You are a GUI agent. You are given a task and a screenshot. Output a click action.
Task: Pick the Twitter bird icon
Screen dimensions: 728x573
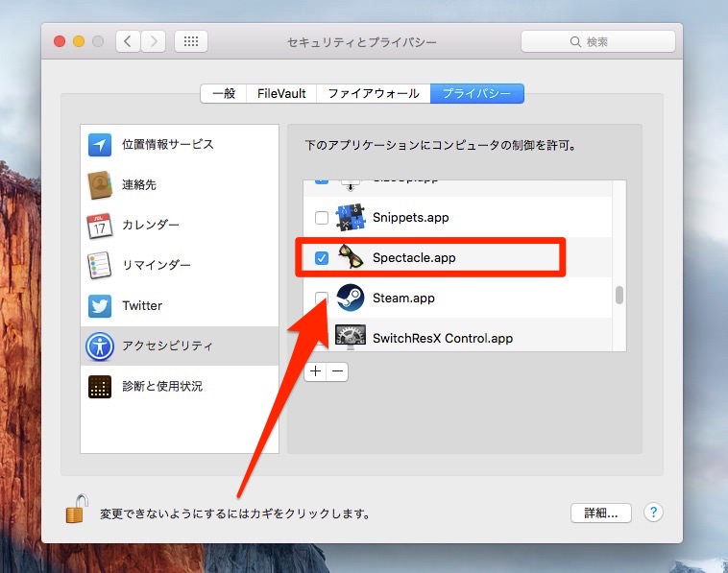[x=99, y=306]
